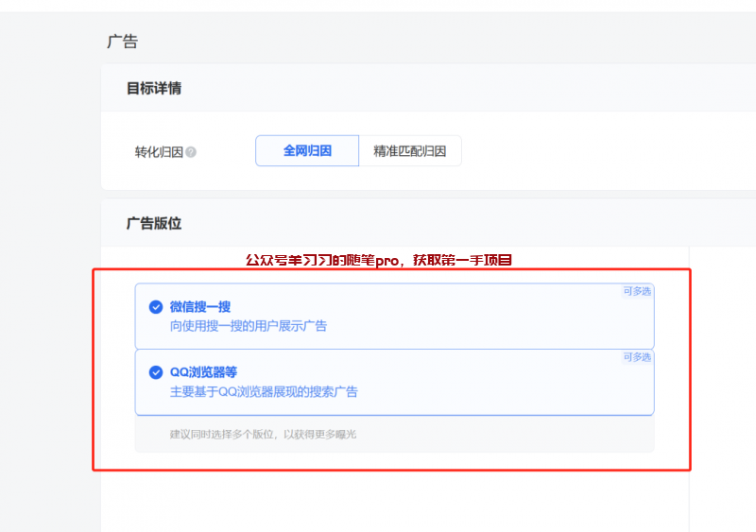Click the 转化归因 field label
756x532 pixels.
pos(159,151)
